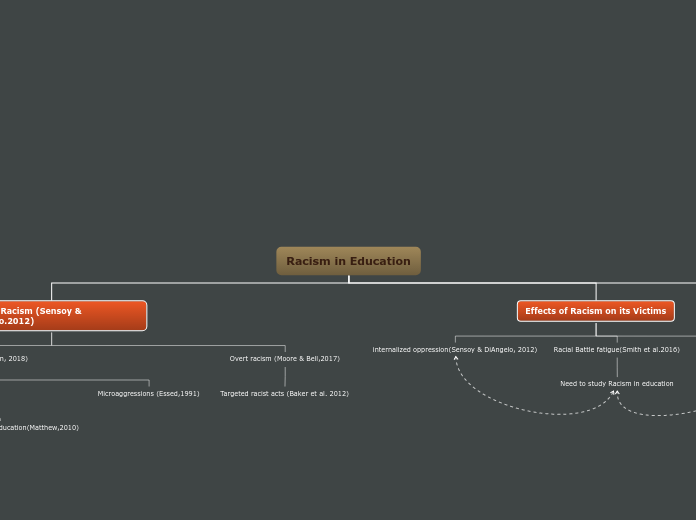Select the Racism in Education central node

(x=348, y=261)
